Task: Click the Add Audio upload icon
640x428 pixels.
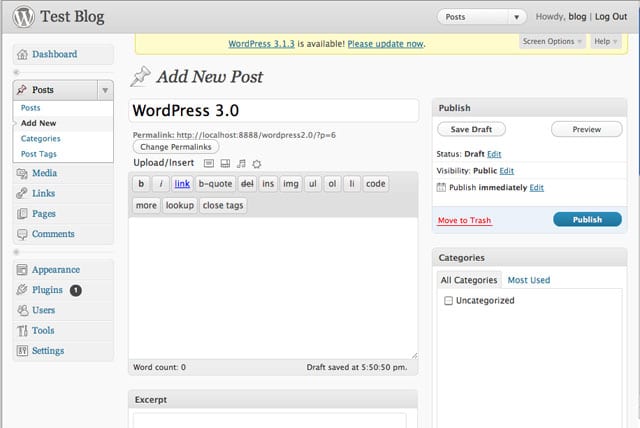Action: point(241,163)
